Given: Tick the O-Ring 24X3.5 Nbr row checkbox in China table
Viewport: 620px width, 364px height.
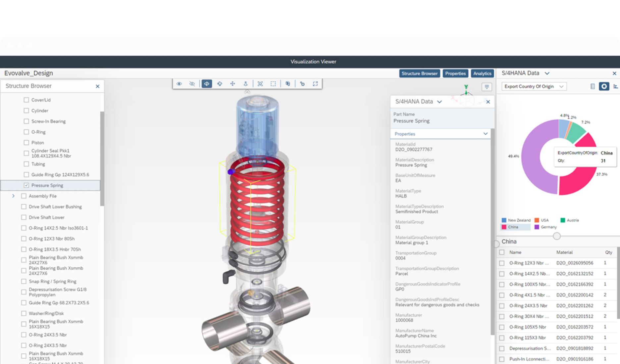Looking at the screenshot, I should 502,306.
